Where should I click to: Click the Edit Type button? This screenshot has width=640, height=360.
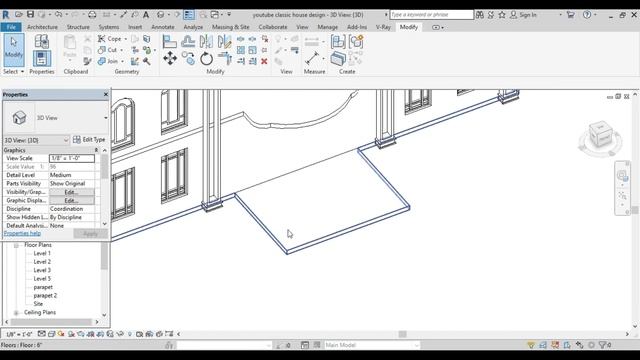[89, 140]
